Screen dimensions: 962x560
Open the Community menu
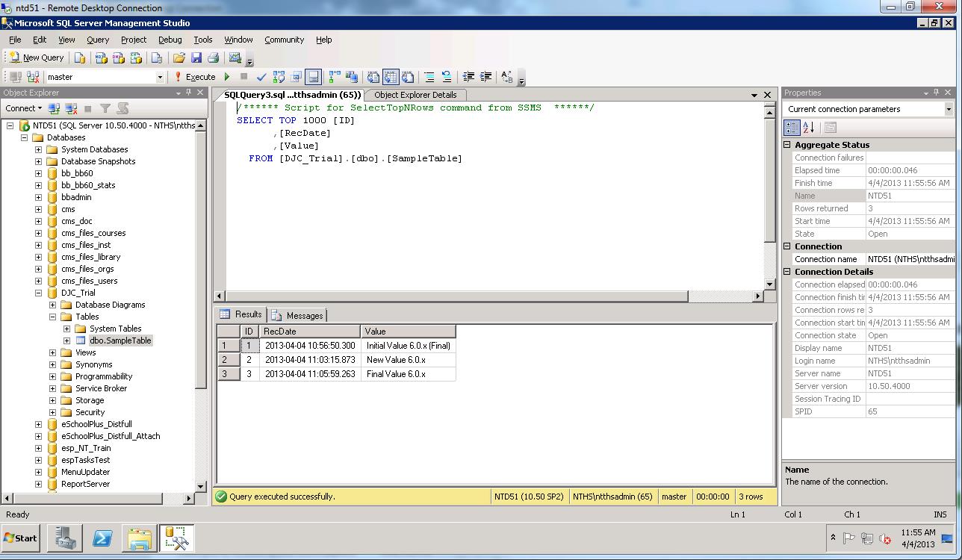(284, 40)
